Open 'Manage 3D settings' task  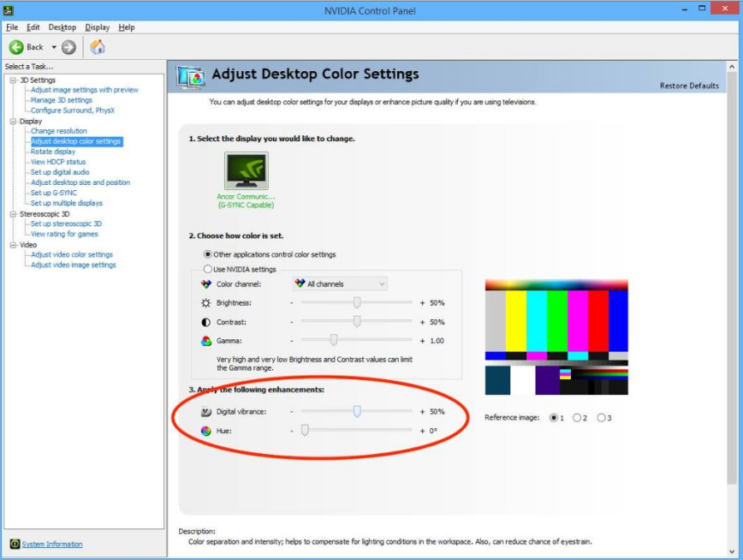coord(61,100)
